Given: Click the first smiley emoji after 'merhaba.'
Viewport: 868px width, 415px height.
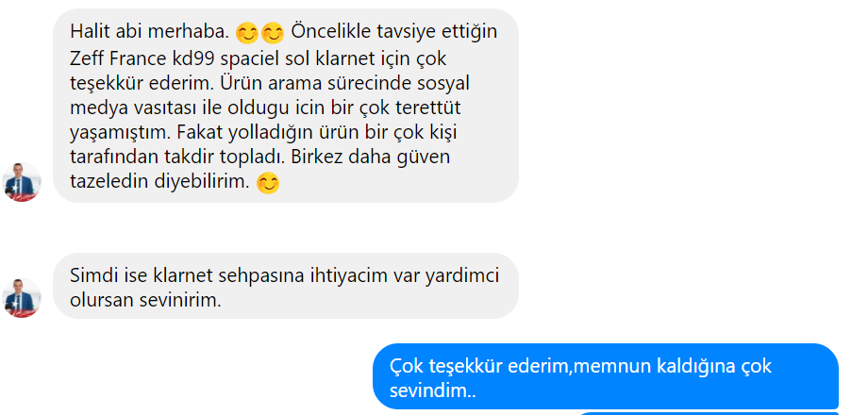Looking at the screenshot, I should pos(247,33).
